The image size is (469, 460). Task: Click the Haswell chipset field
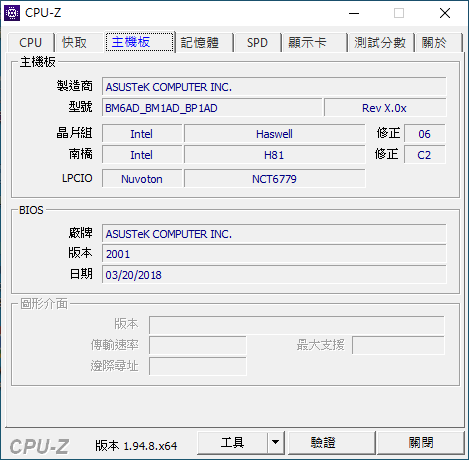275,134
